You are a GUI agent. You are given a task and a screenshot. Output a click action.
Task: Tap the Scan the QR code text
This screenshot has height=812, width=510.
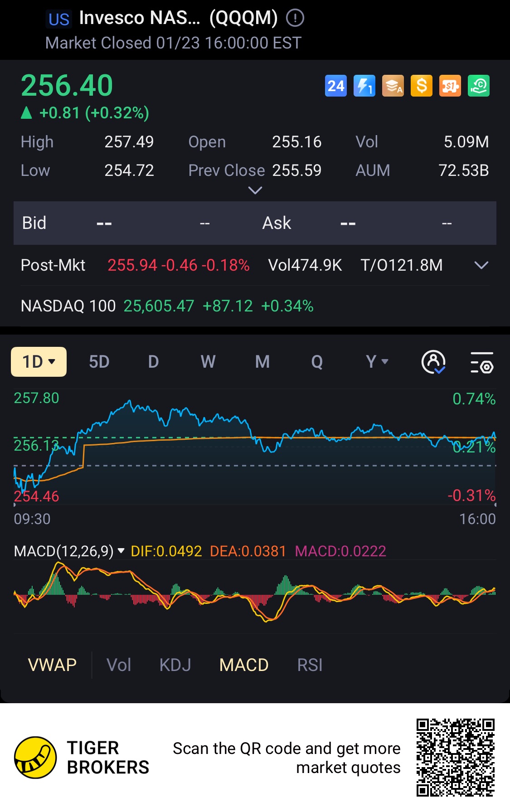(287, 758)
